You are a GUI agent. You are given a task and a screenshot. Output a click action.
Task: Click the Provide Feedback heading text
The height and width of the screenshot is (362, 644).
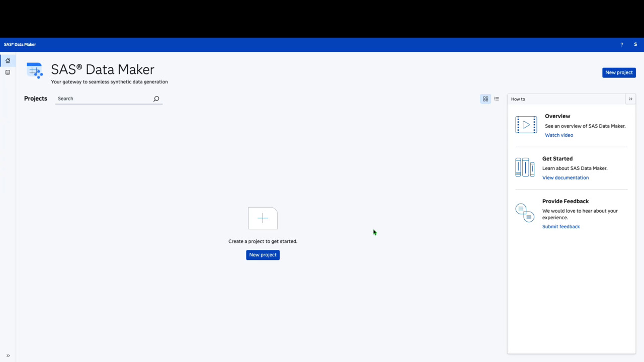(566, 201)
